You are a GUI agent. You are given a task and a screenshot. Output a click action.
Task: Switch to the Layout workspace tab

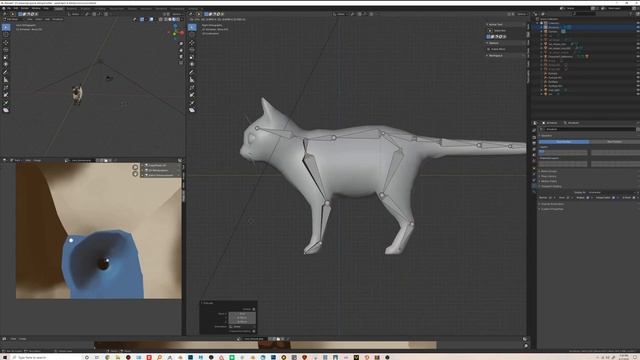(59, 8)
